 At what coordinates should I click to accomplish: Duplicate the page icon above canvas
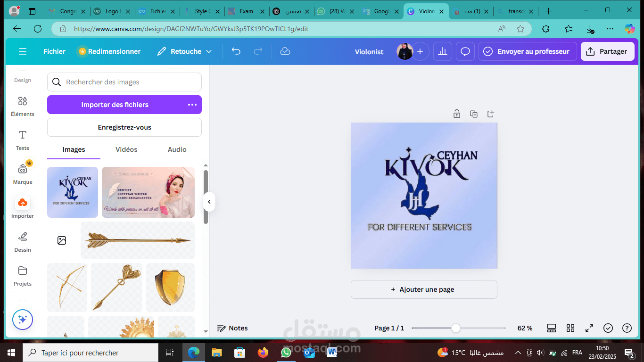[474, 114]
